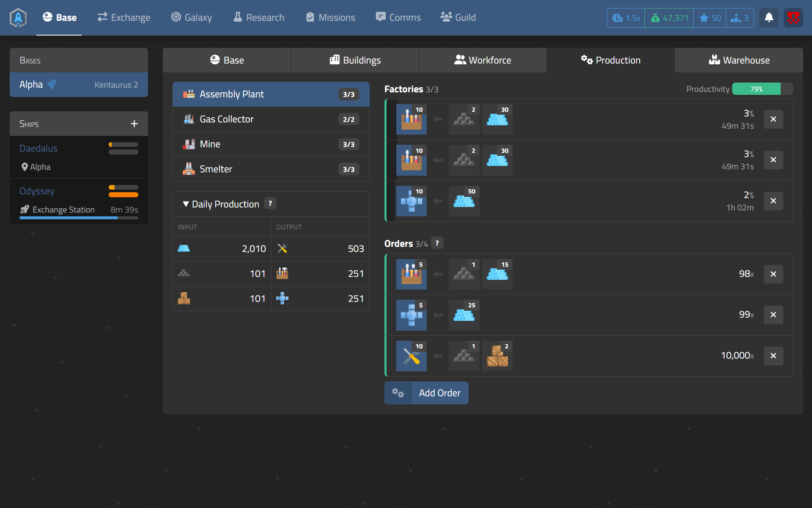Viewport: 812px width, 508px height.
Task: Select the Smelter building row
Action: pos(271,169)
